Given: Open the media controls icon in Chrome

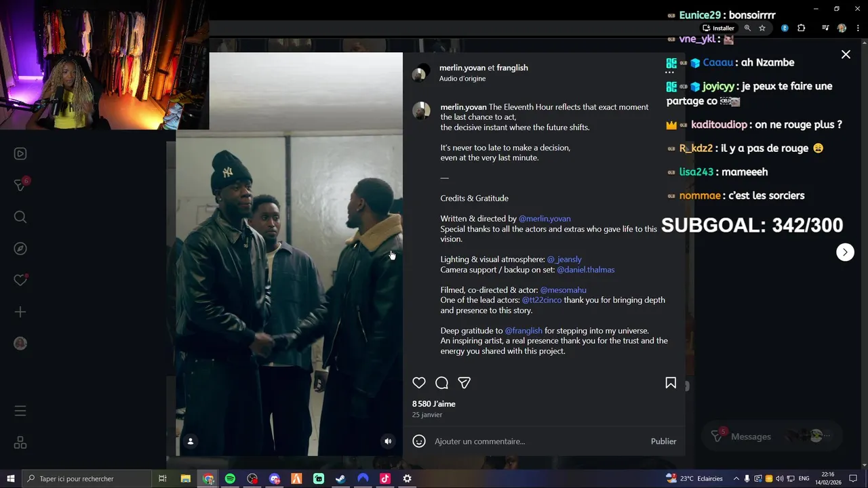Looking at the screenshot, I should click(825, 28).
